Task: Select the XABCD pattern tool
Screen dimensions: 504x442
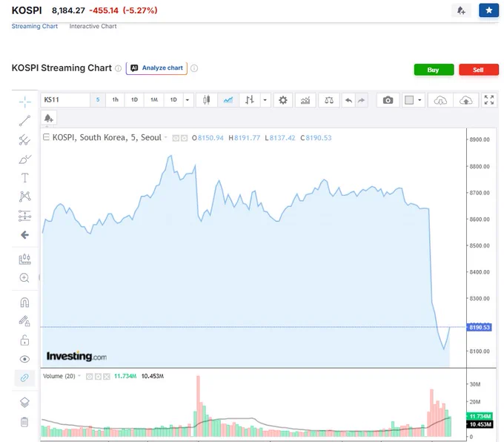Action: click(24, 197)
